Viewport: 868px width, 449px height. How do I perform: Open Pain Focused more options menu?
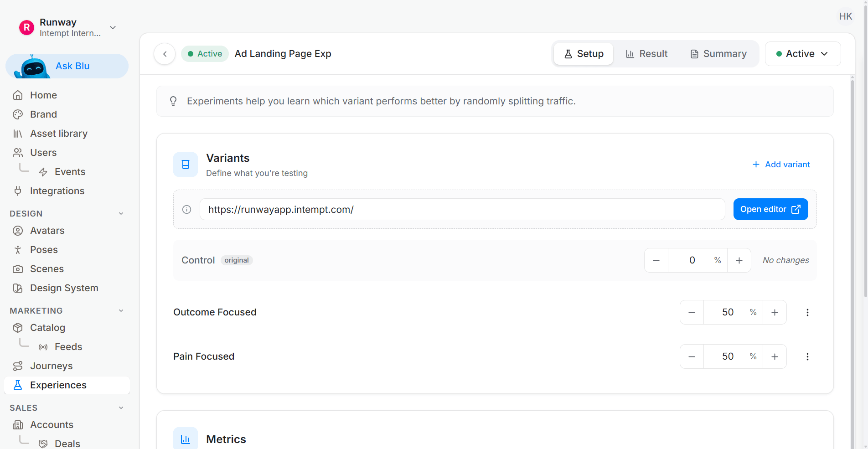click(x=807, y=356)
